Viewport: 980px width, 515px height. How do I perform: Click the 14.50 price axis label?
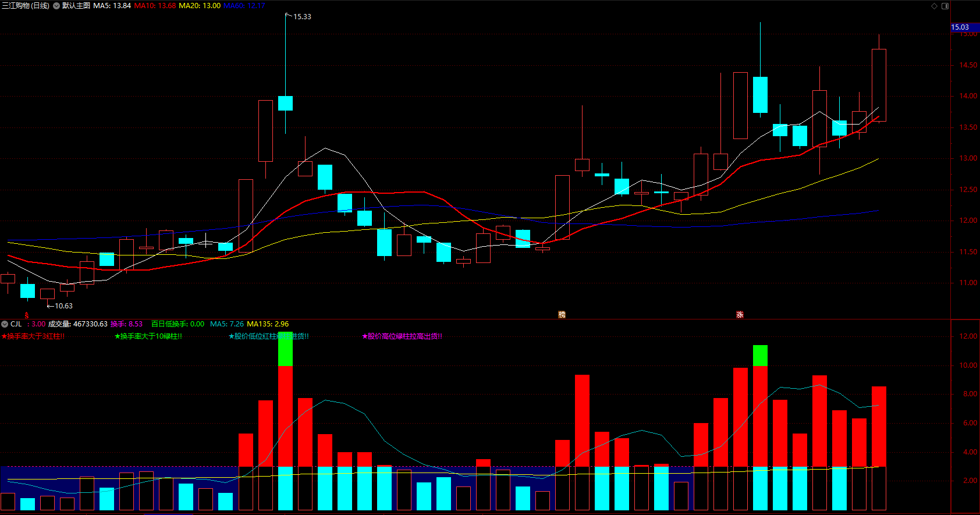click(968, 65)
